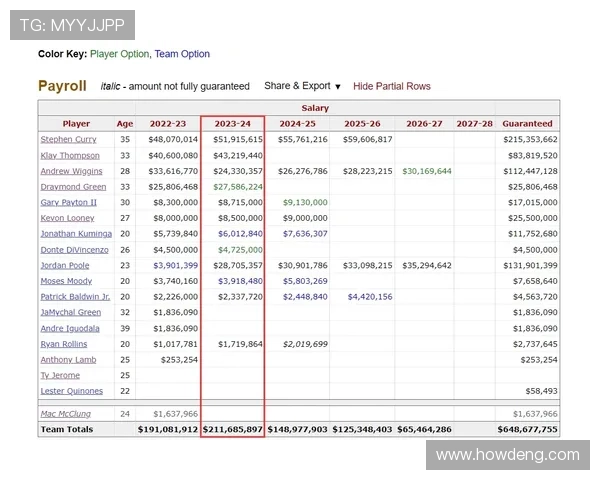Go to Draymond Green's profile
This screenshot has height=480, width=600.
[x=73, y=187]
